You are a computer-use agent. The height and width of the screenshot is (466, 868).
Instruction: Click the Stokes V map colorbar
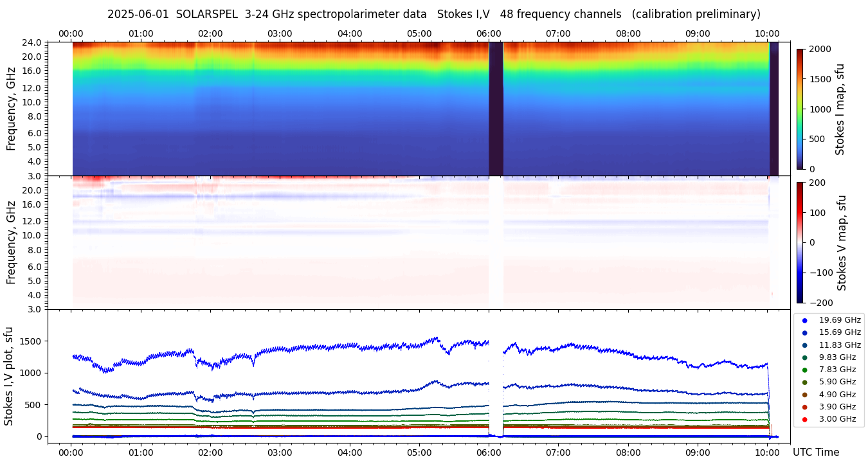800,242
